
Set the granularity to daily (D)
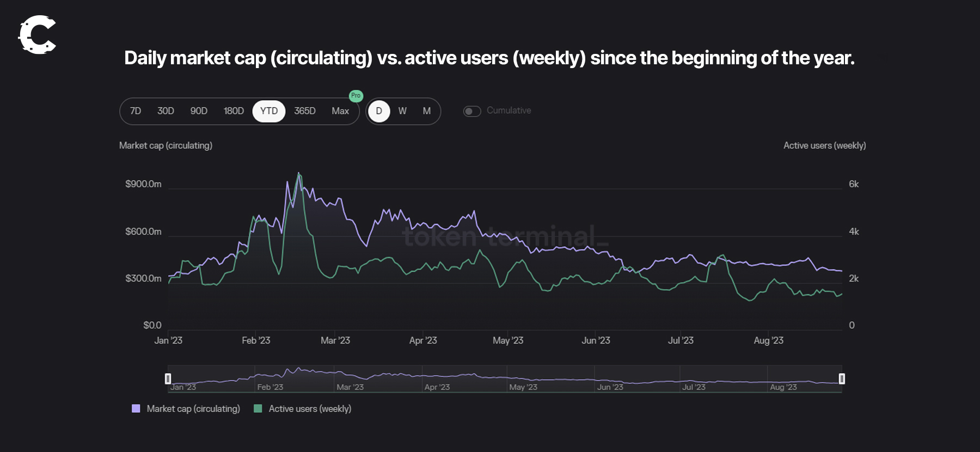(x=379, y=111)
